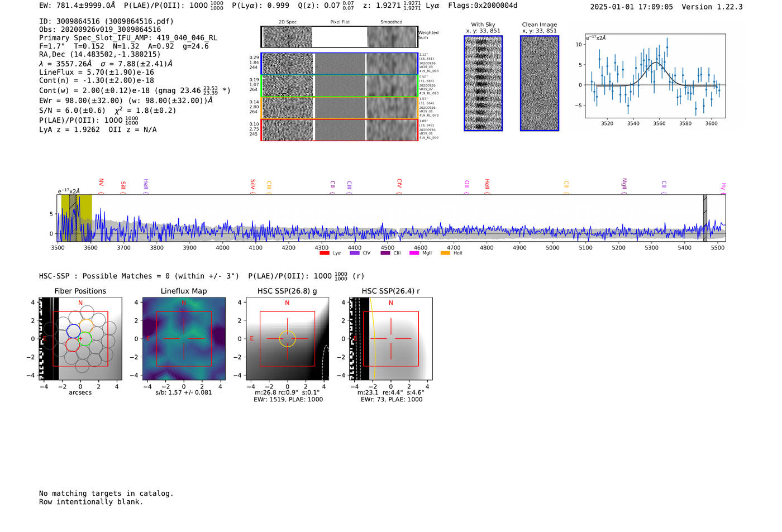The height and width of the screenshot is (532, 782).
Task: Click the hatched gray band near 5460 Å
Action: pyautogui.click(x=705, y=218)
